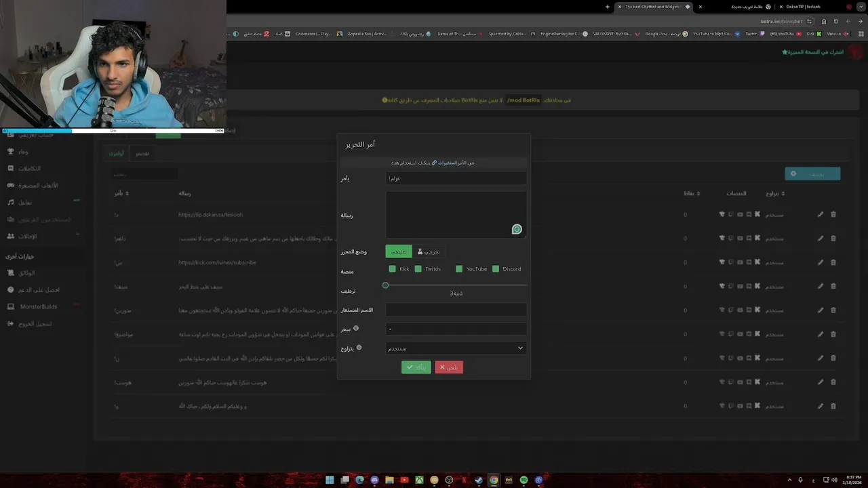
Task: Click اشترك في النسخة المميزة premium link
Action: [x=812, y=52]
